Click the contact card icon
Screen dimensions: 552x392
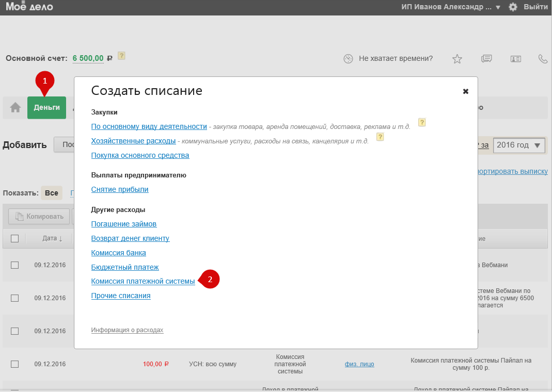tap(515, 59)
